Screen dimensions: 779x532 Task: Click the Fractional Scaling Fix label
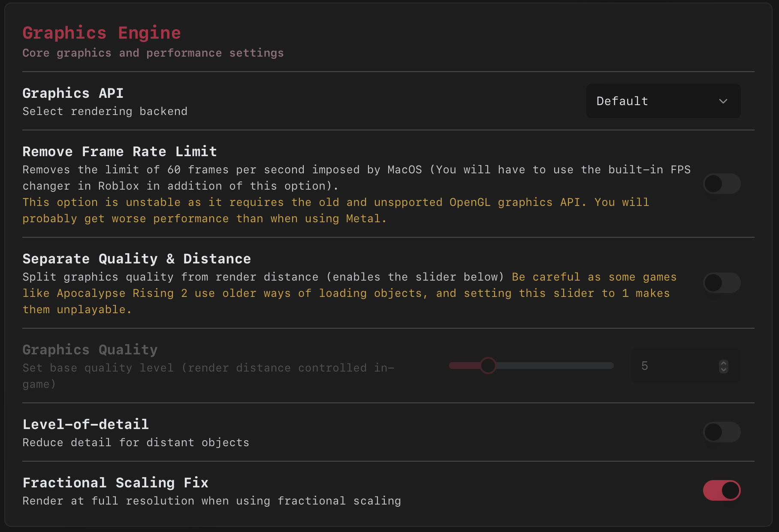coord(116,482)
